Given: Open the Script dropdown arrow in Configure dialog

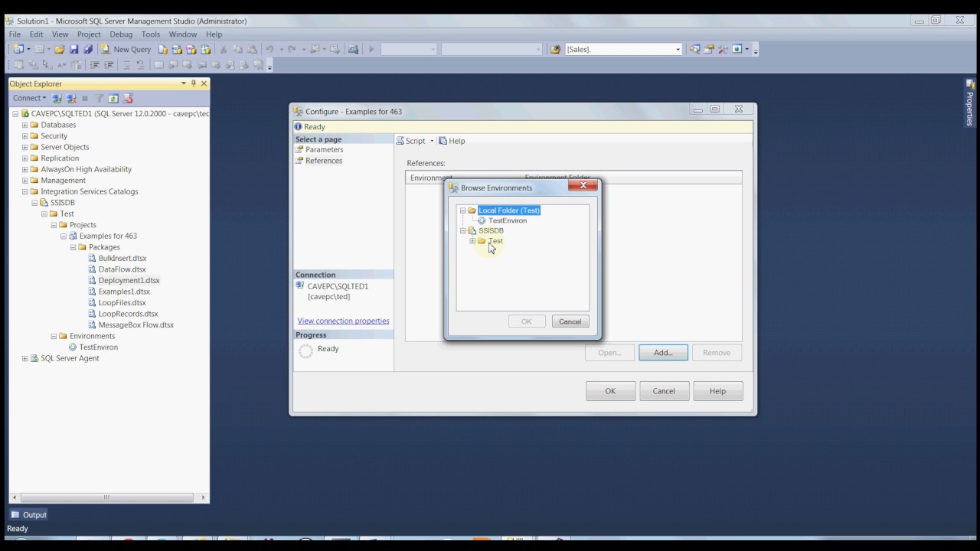Looking at the screenshot, I should [x=432, y=141].
